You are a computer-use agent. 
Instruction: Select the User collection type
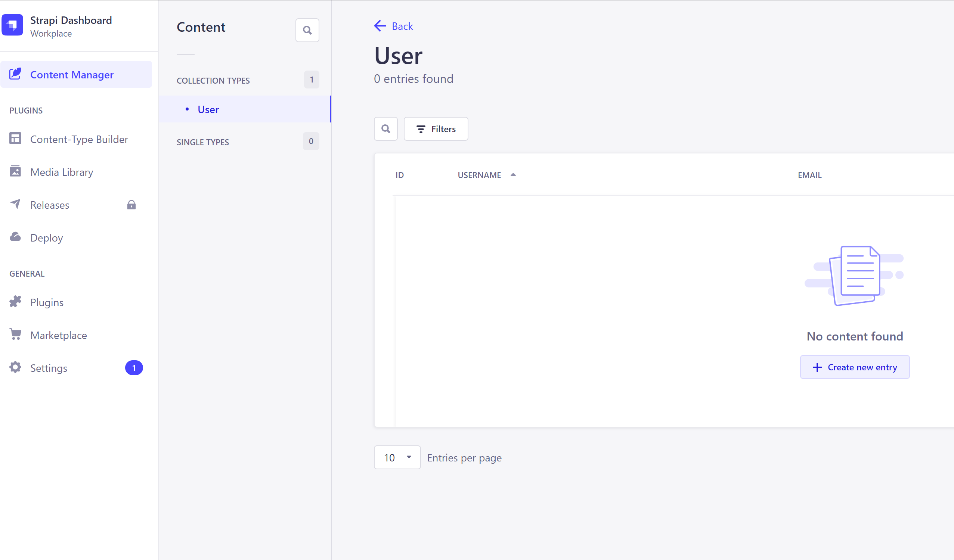(245, 109)
